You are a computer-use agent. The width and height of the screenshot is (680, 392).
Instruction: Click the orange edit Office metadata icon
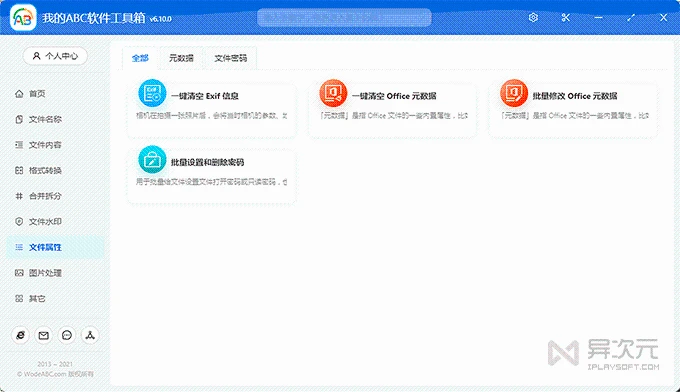pos(514,93)
